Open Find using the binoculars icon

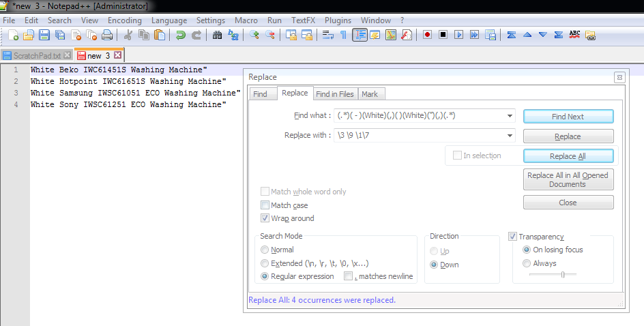tap(217, 35)
